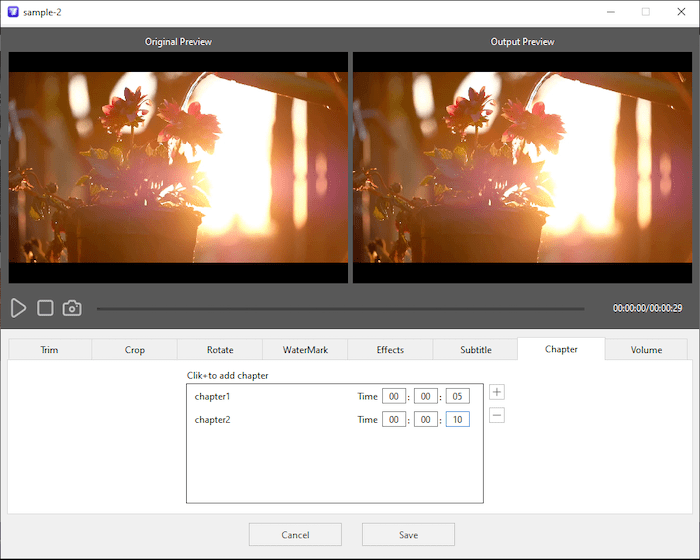Click the Output Preview video frame
This screenshot has height=560, width=700.
pyautogui.click(x=522, y=167)
